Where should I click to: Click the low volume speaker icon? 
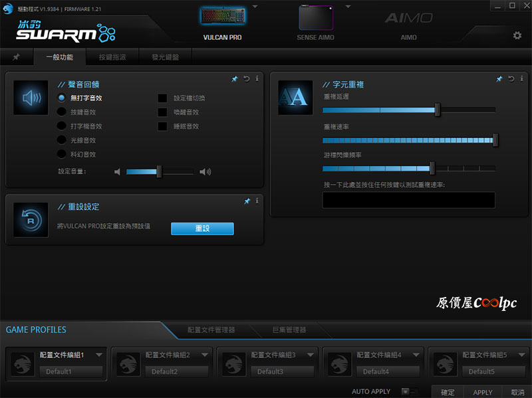click(x=117, y=172)
